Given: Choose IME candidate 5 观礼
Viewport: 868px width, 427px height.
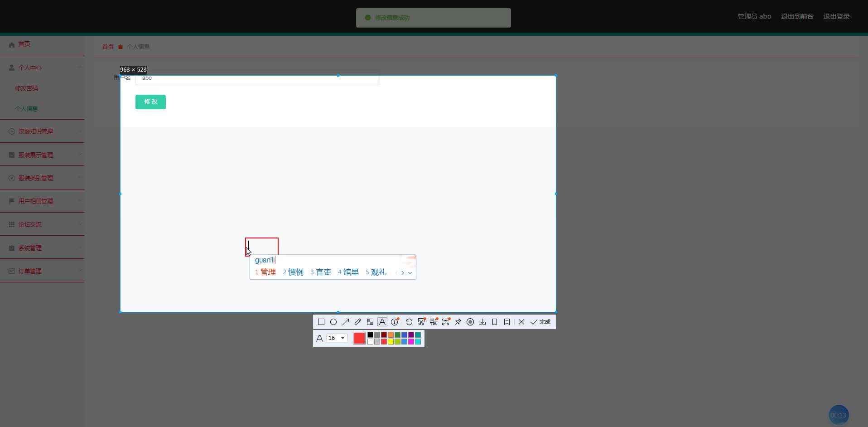Looking at the screenshot, I should point(376,272).
